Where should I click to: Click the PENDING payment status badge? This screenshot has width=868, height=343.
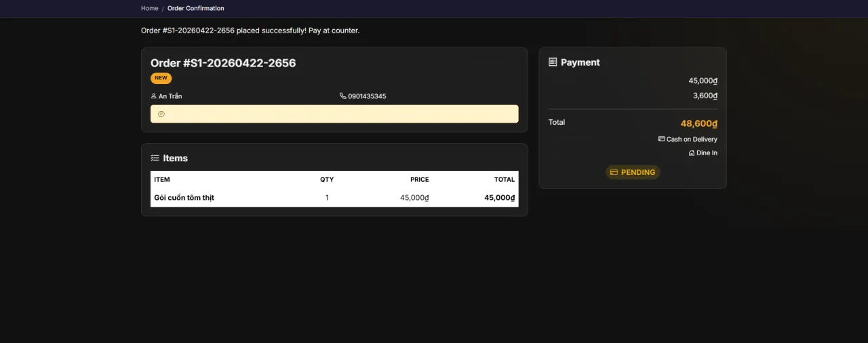(x=633, y=172)
